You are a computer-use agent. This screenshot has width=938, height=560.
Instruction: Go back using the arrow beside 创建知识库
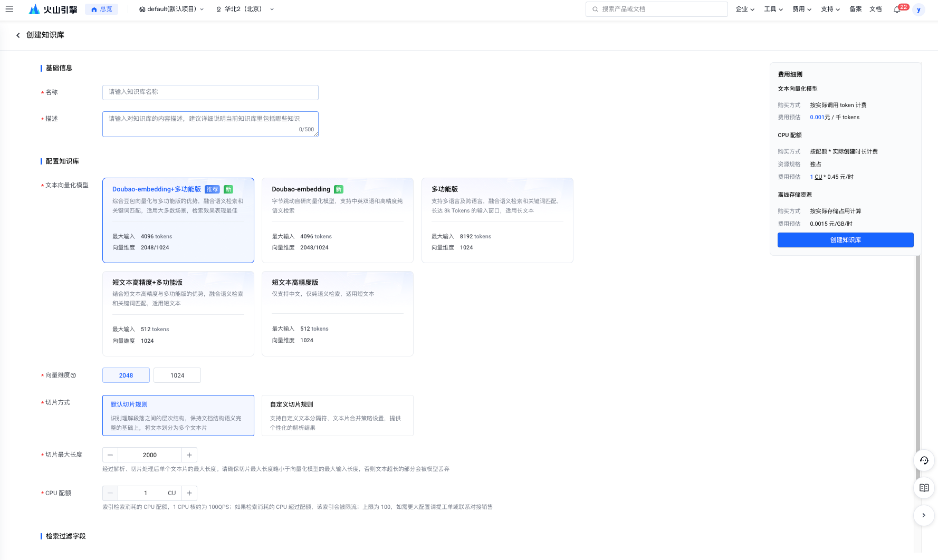18,35
